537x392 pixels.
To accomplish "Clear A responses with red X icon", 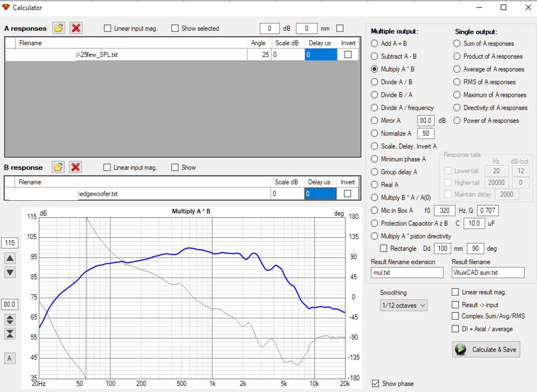I will [x=76, y=28].
